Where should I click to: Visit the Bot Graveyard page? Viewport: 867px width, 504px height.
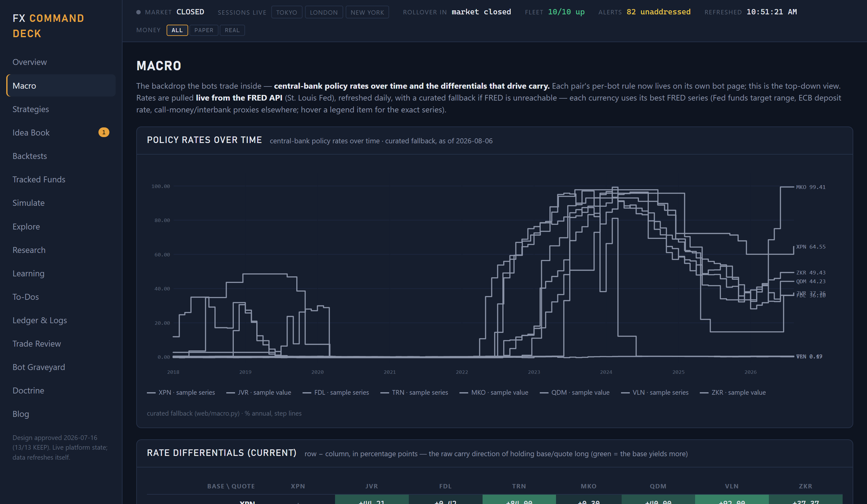click(38, 367)
